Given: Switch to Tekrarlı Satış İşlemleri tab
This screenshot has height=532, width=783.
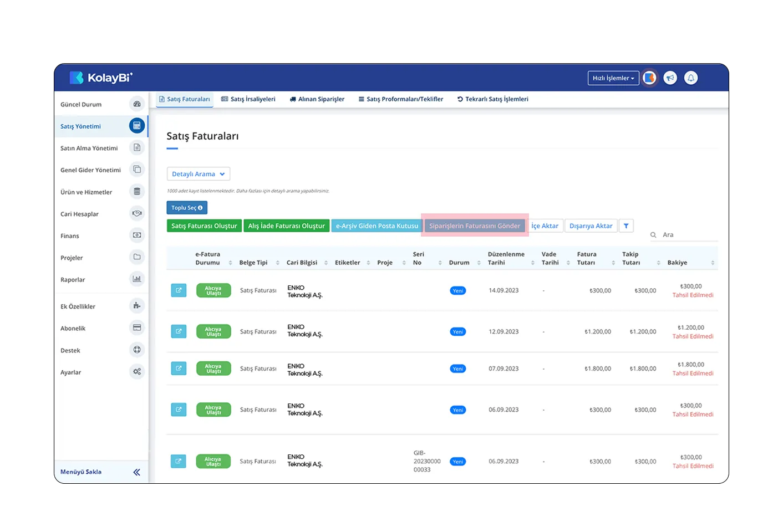Looking at the screenshot, I should click(x=493, y=99).
